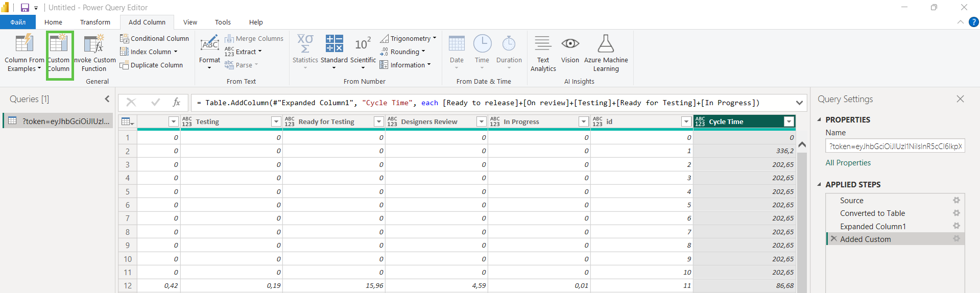Image resolution: width=980 pixels, height=293 pixels.
Task: Click the Format text icon
Action: 209,45
